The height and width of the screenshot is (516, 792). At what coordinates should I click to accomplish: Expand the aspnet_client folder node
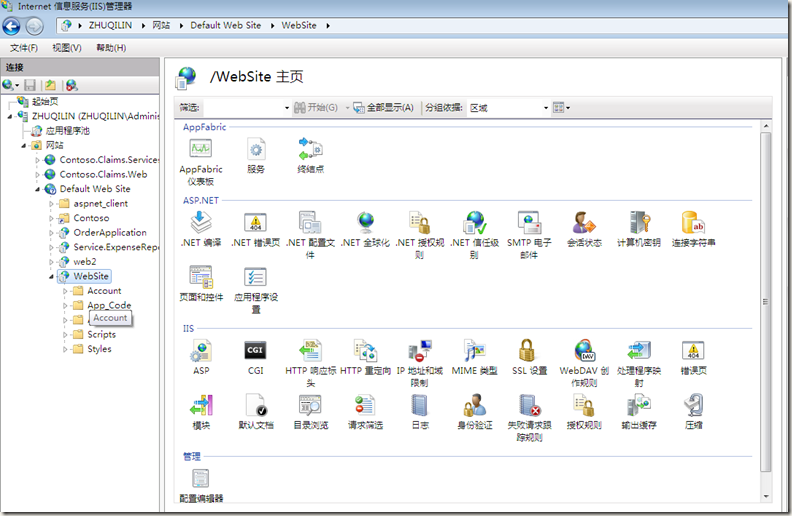click(51, 204)
